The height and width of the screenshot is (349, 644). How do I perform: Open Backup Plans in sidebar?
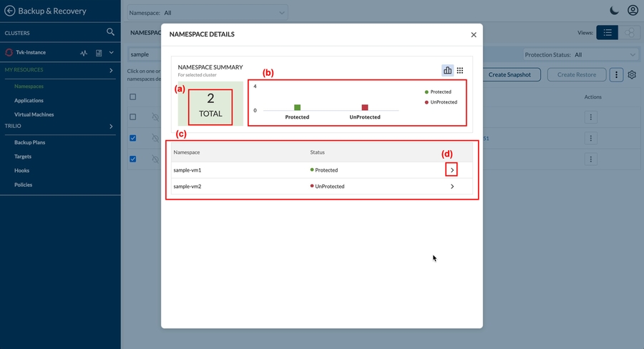tap(29, 142)
